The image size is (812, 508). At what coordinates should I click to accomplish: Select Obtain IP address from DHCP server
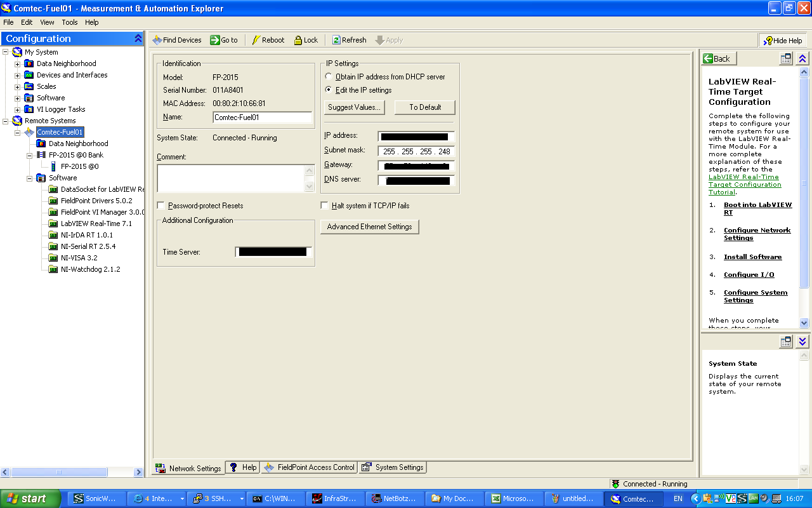(328, 76)
